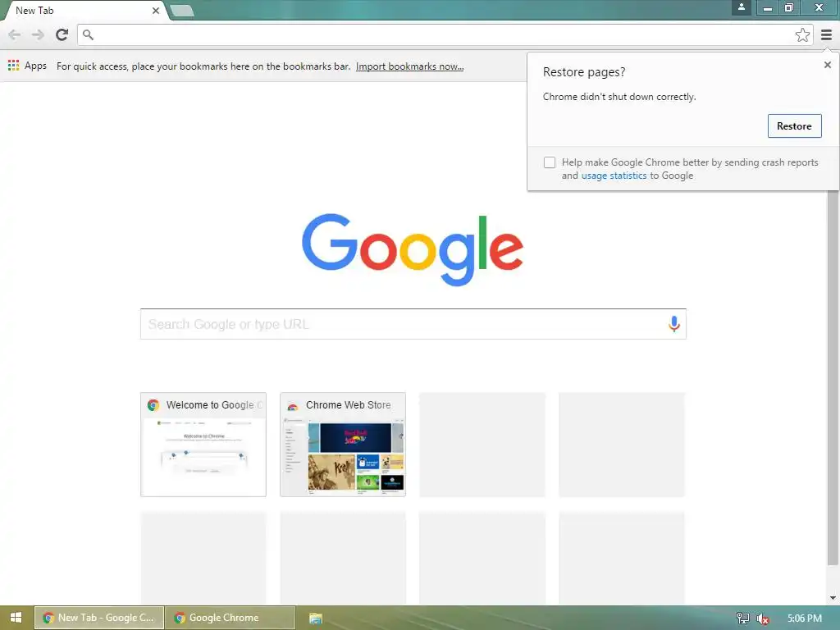Focus the address bar
Viewport: 840px width, 630px height.
click(445, 34)
